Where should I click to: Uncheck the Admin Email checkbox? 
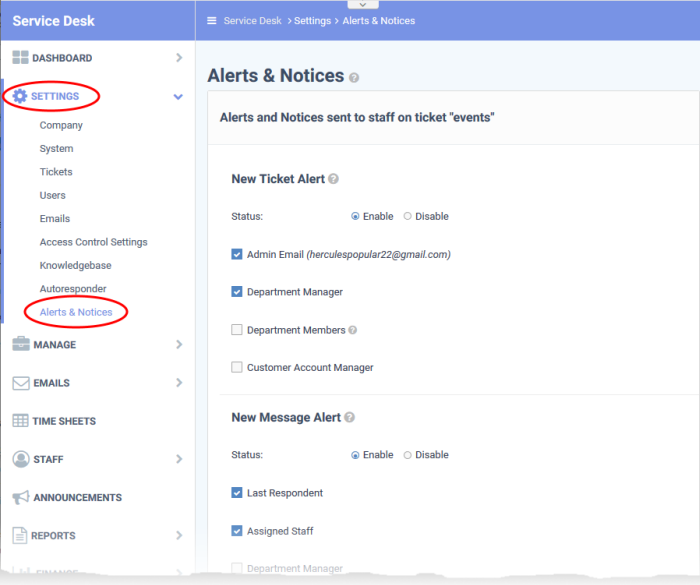(237, 254)
